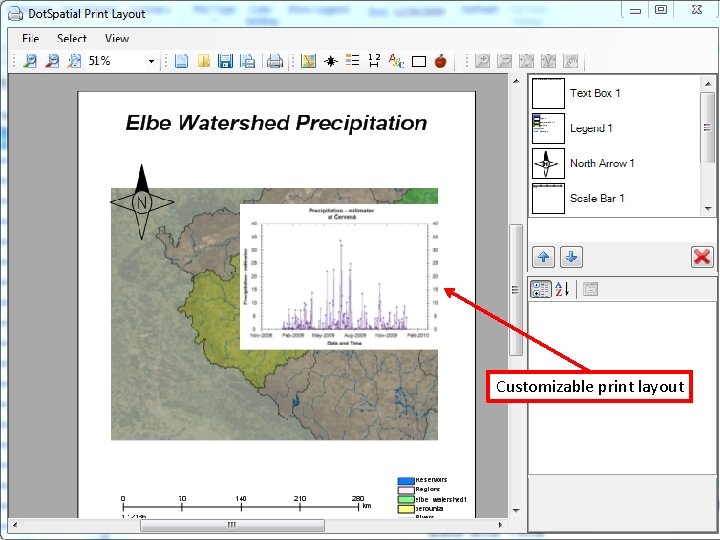Click the Scale Bar 1 thumbnail
The image size is (720, 540).
[548, 198]
